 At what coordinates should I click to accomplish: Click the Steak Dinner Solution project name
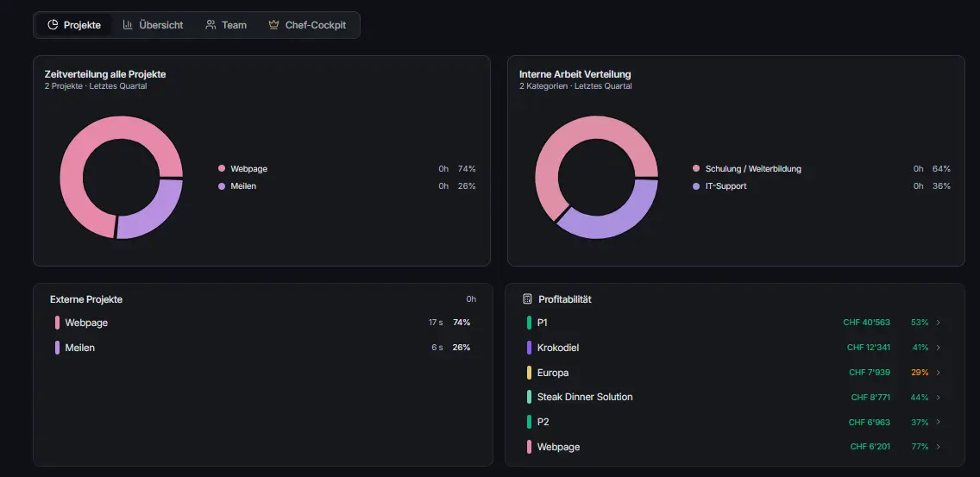click(x=585, y=397)
